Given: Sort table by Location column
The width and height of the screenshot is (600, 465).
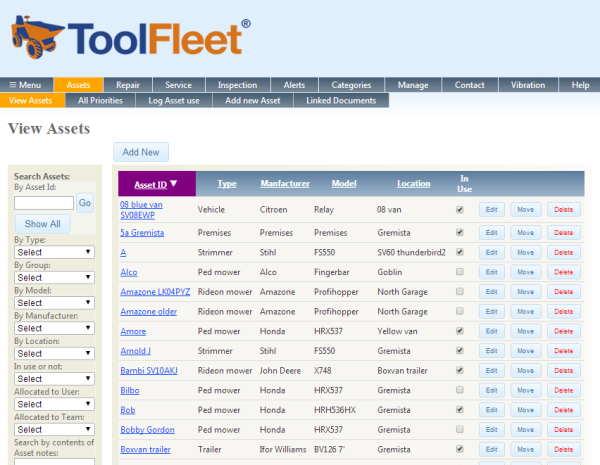Looking at the screenshot, I should 413,184.
